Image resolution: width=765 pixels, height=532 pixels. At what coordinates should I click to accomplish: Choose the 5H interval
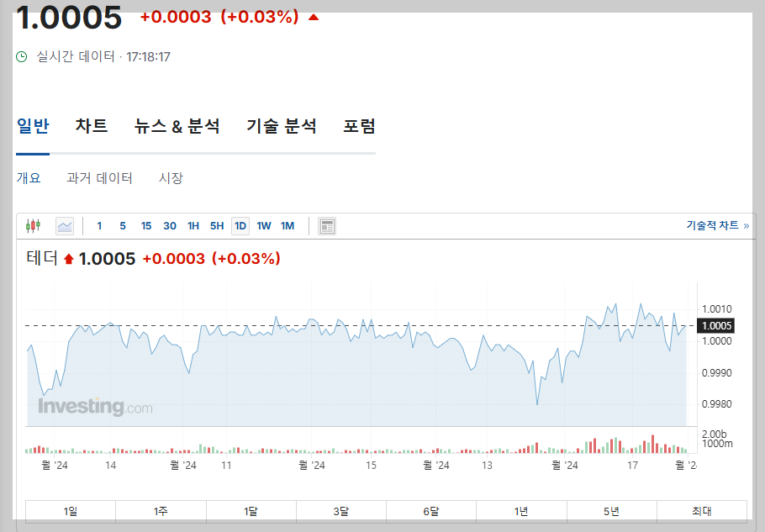[217, 226]
